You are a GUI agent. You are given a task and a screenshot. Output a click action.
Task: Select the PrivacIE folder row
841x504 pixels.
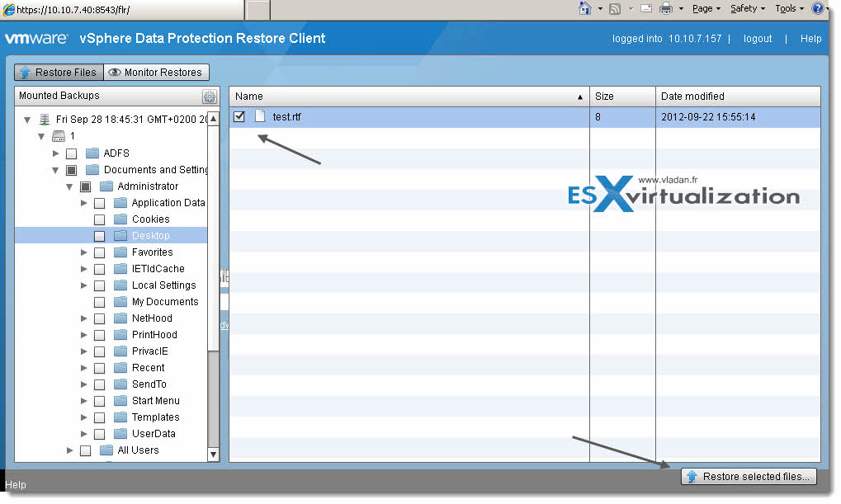[111, 351]
